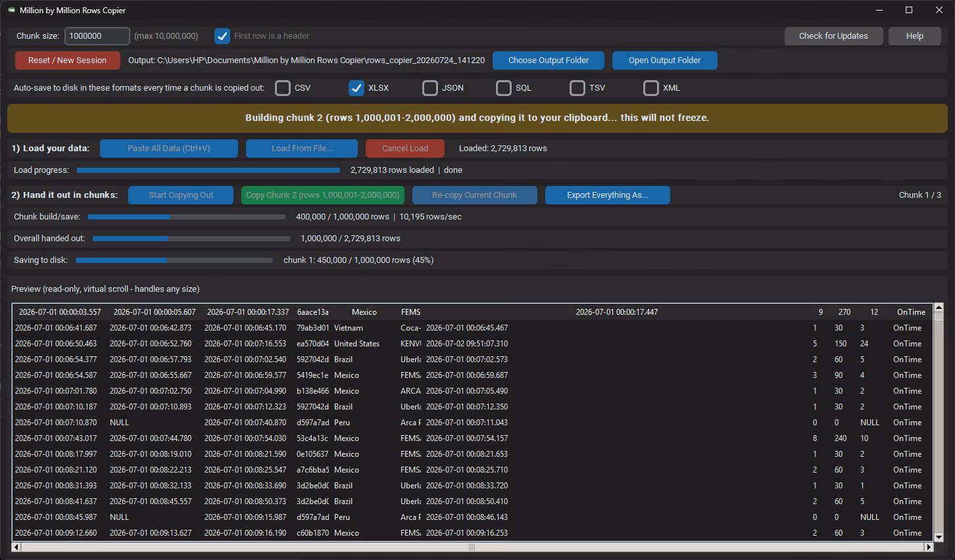Close the Rows Copier window

coord(939,11)
